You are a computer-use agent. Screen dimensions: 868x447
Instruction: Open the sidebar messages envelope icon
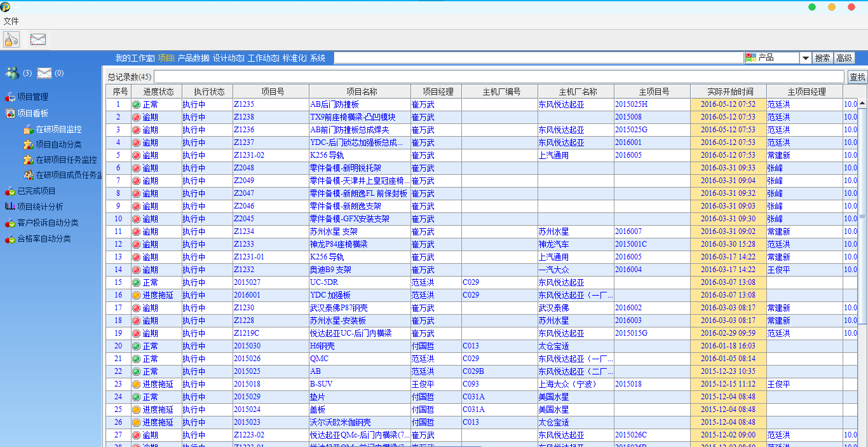44,73
